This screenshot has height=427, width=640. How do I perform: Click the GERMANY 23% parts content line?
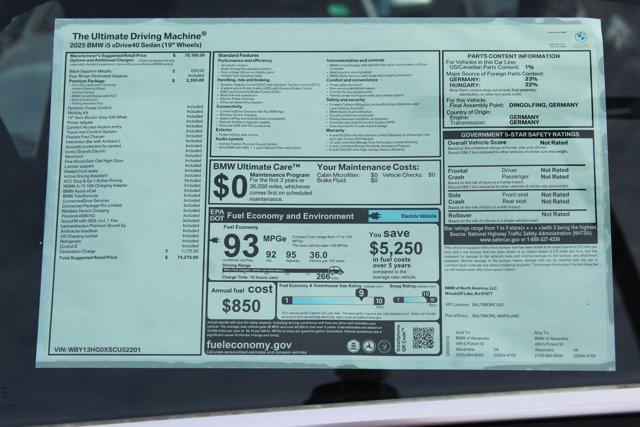[x=493, y=79]
